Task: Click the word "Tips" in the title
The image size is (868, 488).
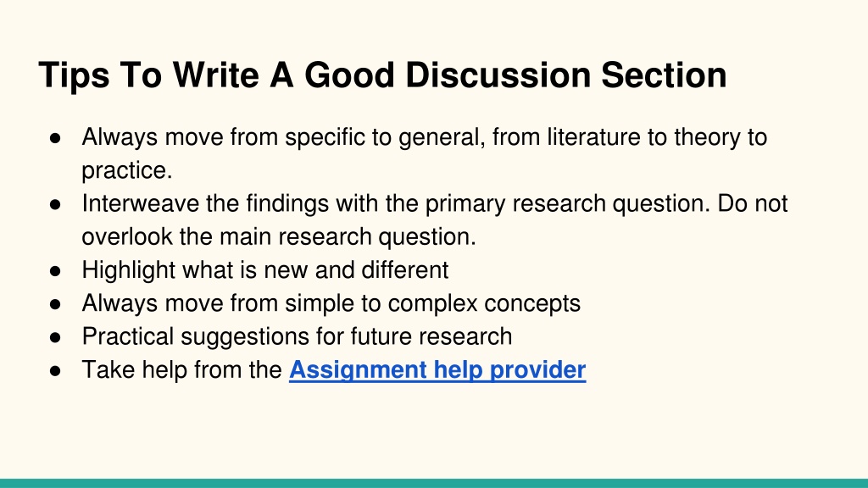Action: (x=75, y=75)
